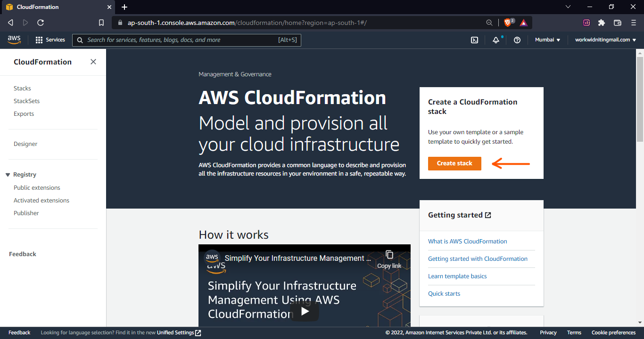Image resolution: width=644 pixels, height=339 pixels.
Task: Click the Getting started heading
Action: point(455,215)
